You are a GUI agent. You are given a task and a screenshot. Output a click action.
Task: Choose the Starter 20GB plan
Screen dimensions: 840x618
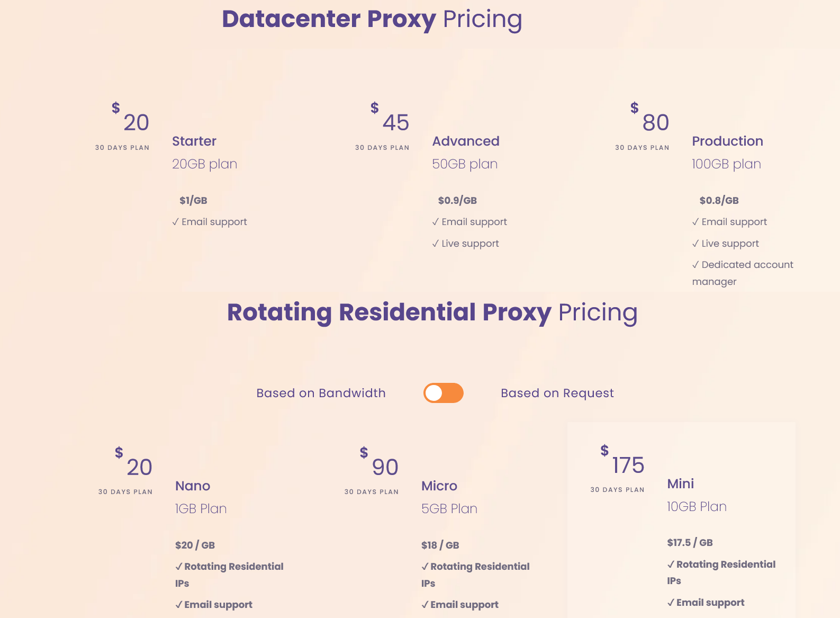pos(204,153)
